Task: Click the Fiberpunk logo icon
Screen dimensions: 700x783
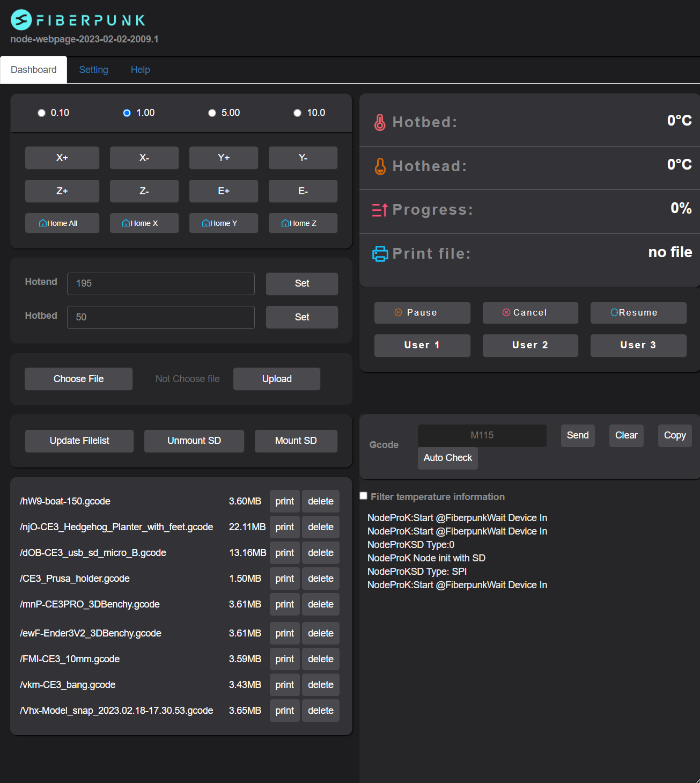Action: (x=20, y=20)
